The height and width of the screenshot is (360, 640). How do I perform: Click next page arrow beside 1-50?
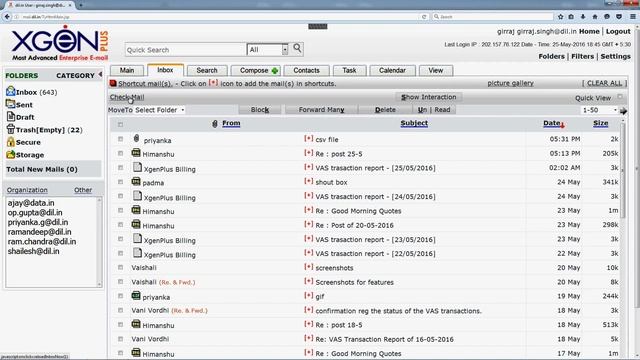point(623,111)
